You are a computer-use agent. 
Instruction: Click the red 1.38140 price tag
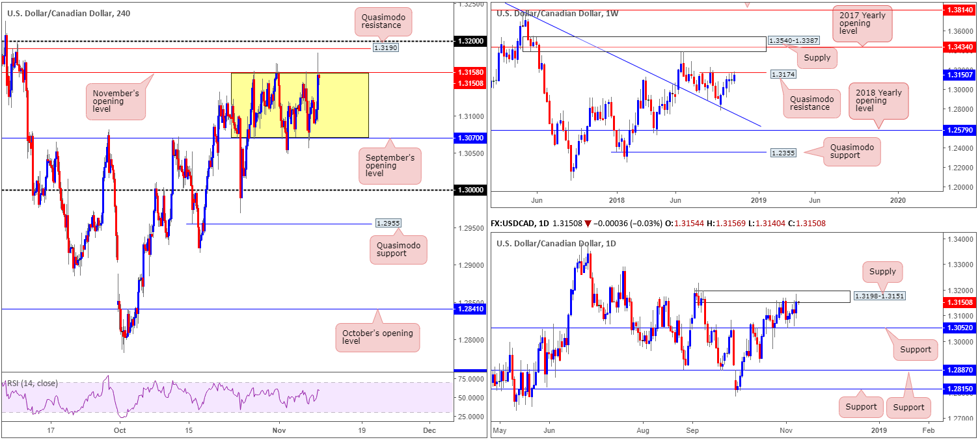coord(960,11)
